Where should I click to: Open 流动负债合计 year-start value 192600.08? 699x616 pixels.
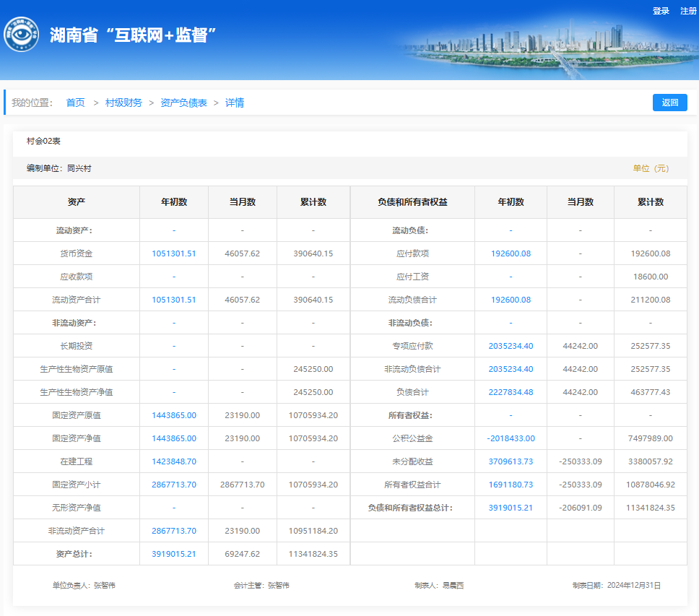point(511,300)
